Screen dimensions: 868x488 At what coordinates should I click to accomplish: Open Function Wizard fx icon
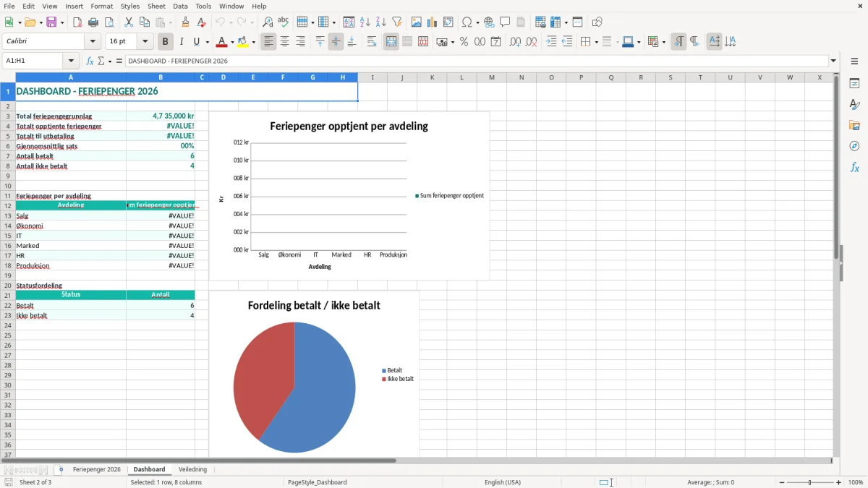click(90, 61)
